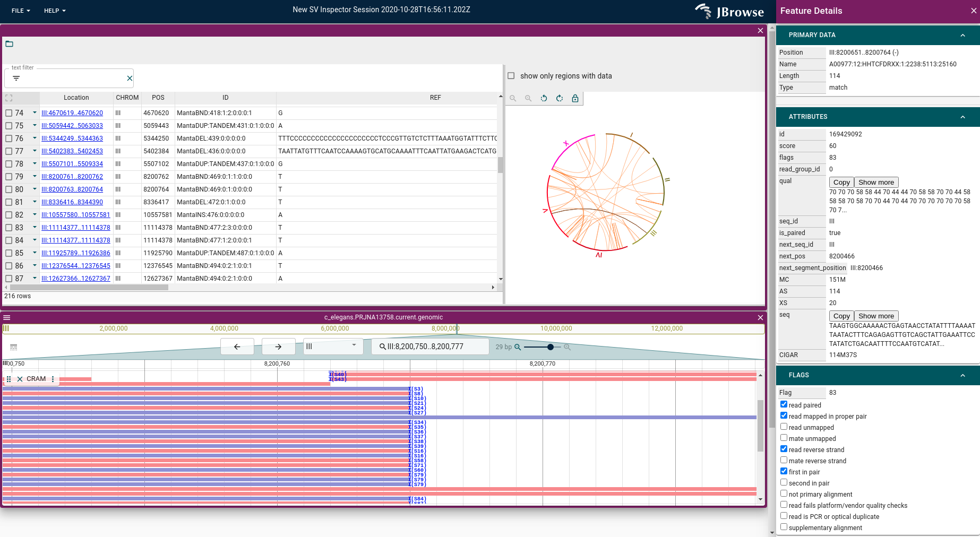Screen dimensions: 980x537
Task: Zoom out the circular view
Action: 513,98
